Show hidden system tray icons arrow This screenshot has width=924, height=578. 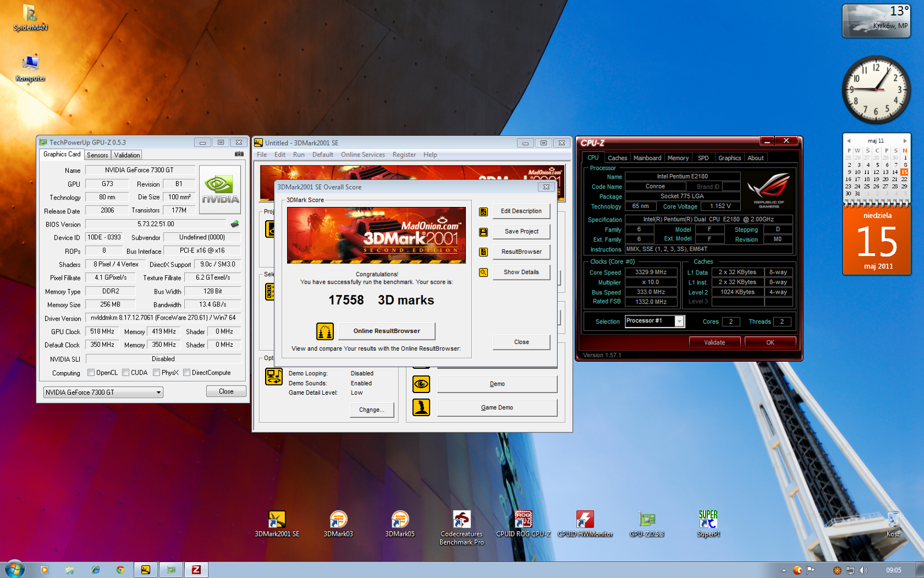784,570
